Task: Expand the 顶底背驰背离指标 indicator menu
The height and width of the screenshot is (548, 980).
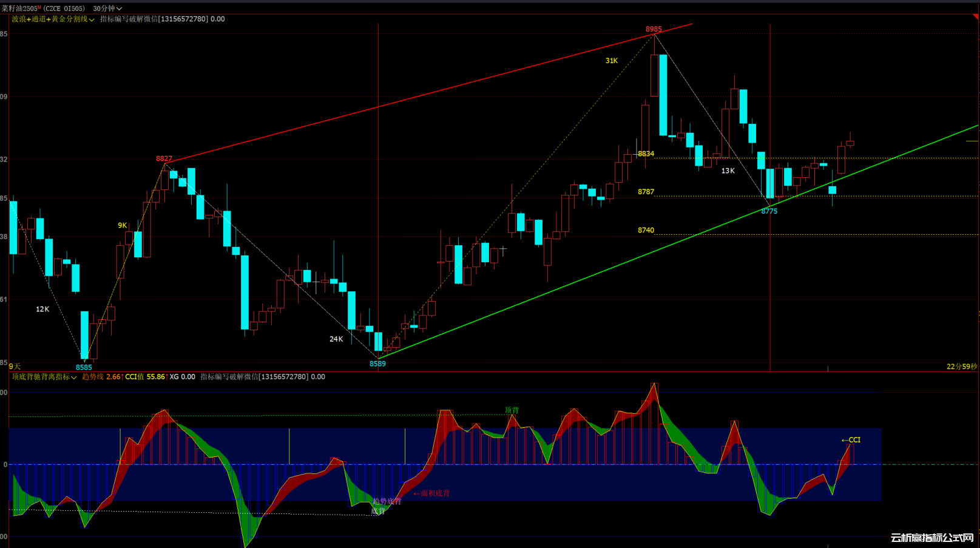Action: click(44, 377)
